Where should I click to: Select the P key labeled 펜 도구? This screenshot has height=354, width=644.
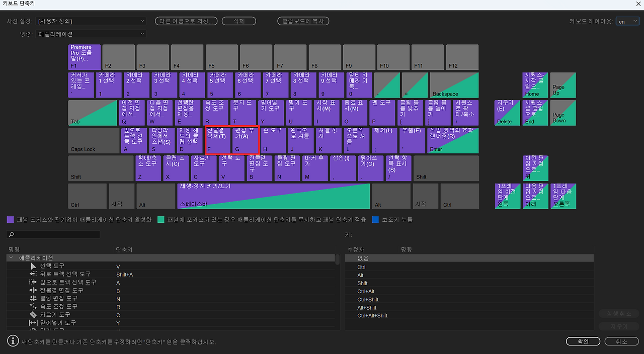pyautogui.click(x=382, y=113)
